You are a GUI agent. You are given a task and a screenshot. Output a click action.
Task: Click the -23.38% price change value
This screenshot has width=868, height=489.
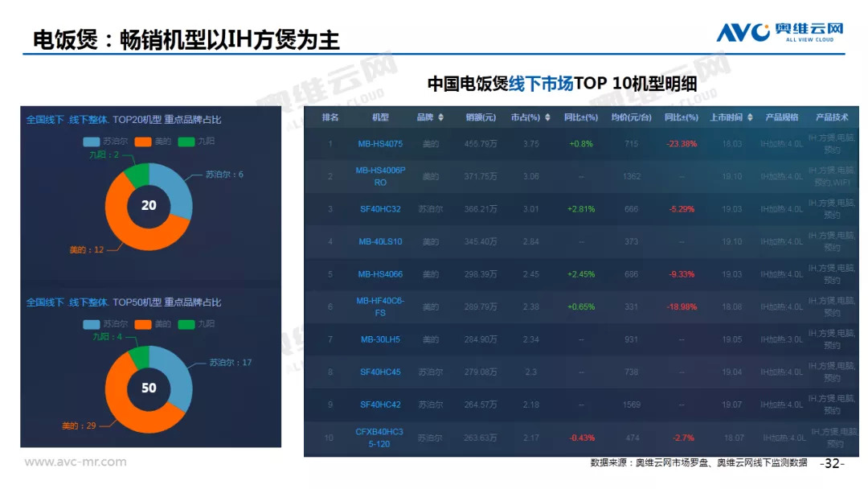point(682,144)
